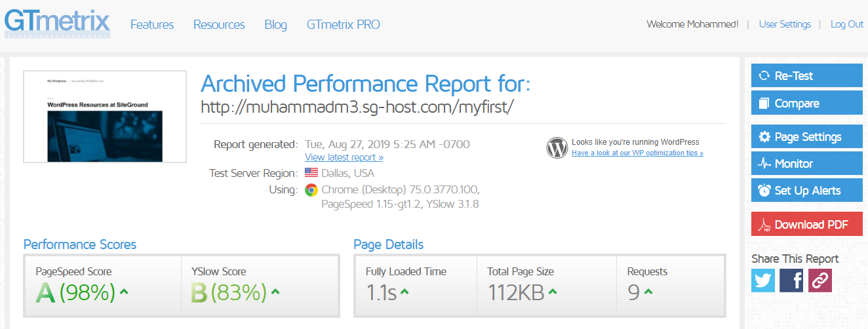Screen dimensions: 868x329
Task: Click green arrow beside Total Page Size
Action: pos(553,292)
